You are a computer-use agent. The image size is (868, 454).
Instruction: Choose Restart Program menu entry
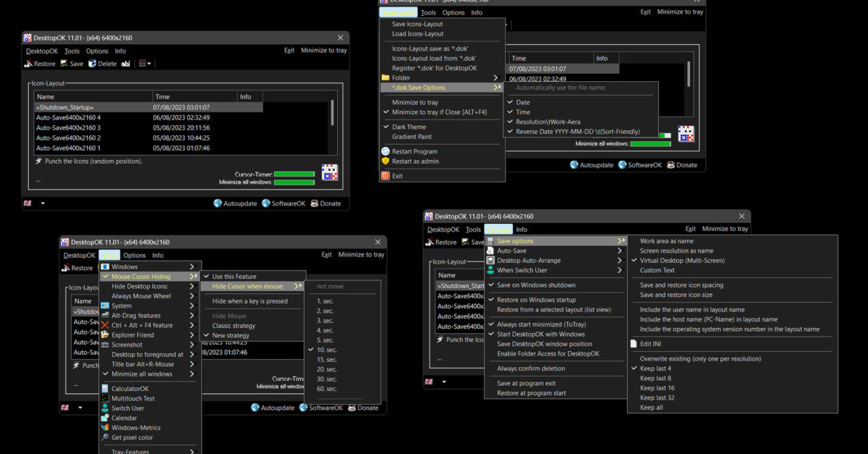coord(414,151)
